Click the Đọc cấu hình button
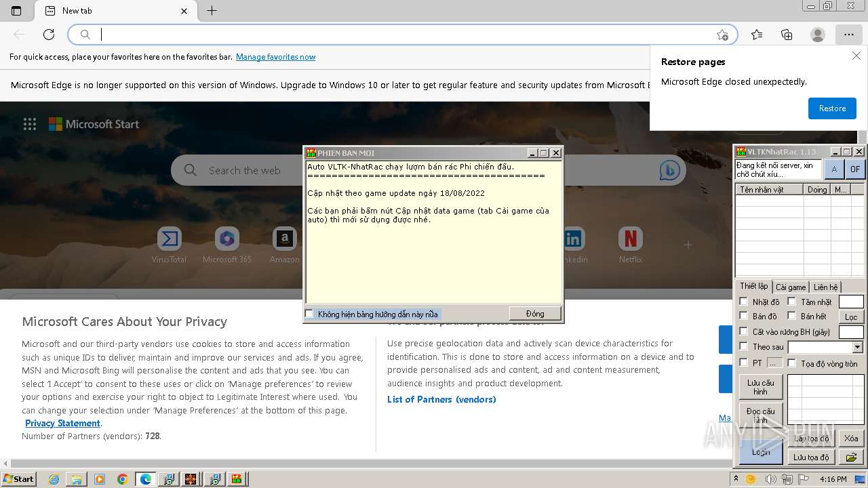Screen dimensions: 868x488 coord(761,415)
